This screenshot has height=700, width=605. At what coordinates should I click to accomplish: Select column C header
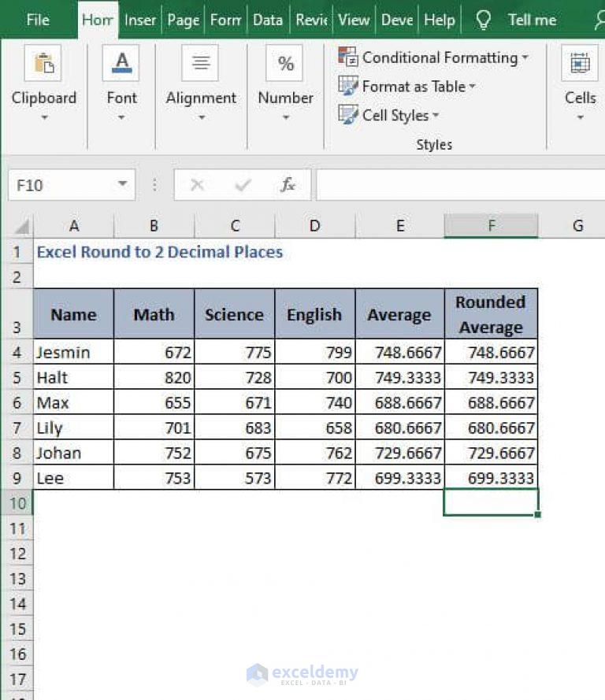pyautogui.click(x=235, y=226)
